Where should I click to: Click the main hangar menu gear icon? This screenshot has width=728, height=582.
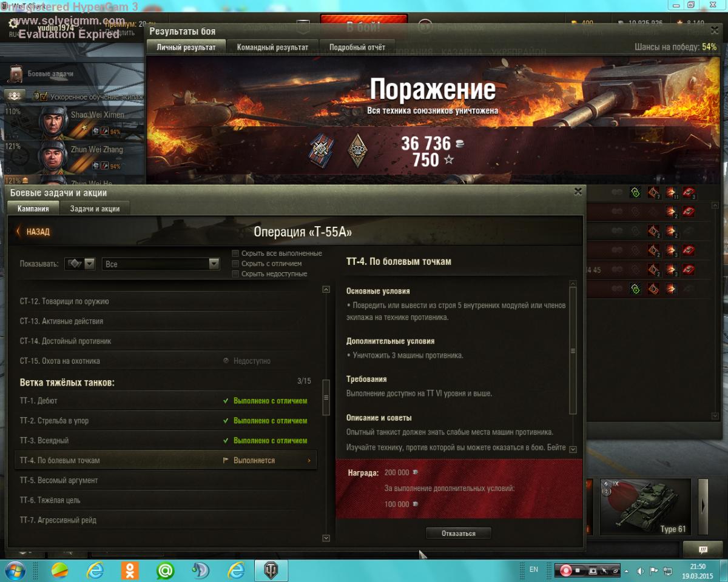pyautogui.click(x=15, y=24)
